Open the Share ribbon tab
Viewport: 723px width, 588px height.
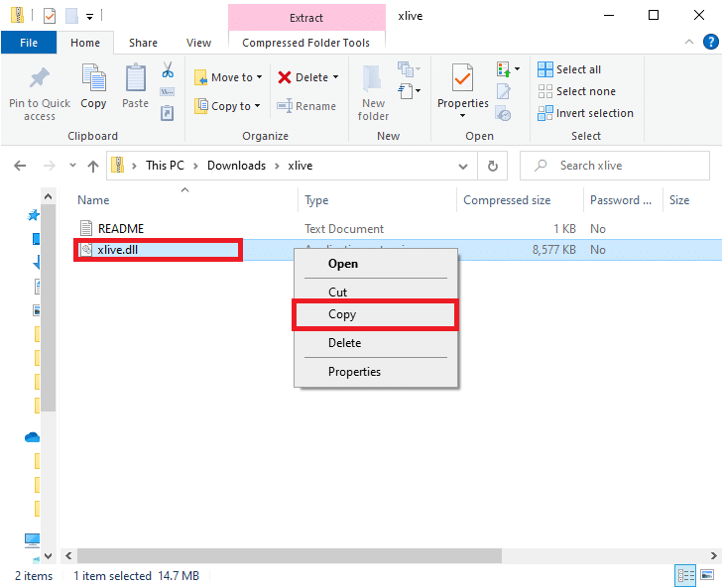click(x=143, y=43)
